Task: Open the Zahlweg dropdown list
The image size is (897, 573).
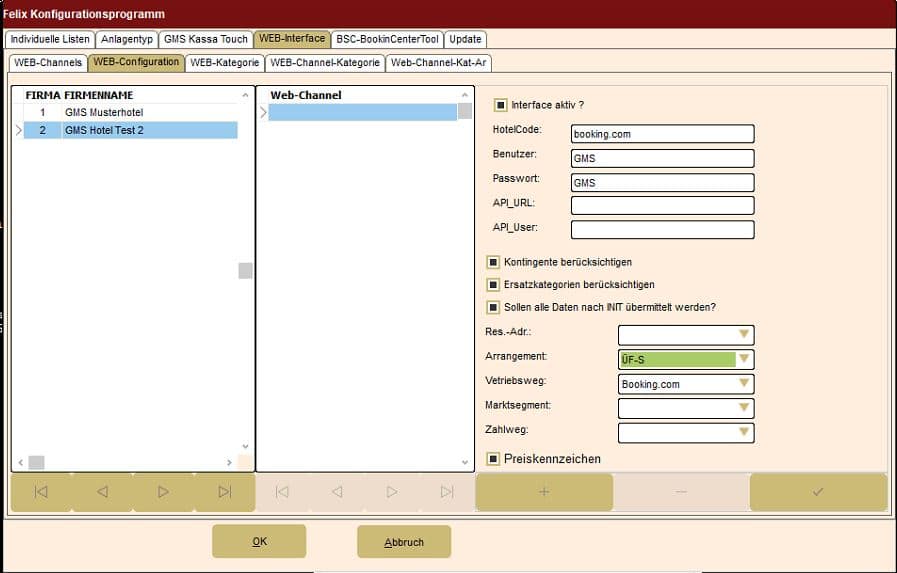Action: (743, 432)
